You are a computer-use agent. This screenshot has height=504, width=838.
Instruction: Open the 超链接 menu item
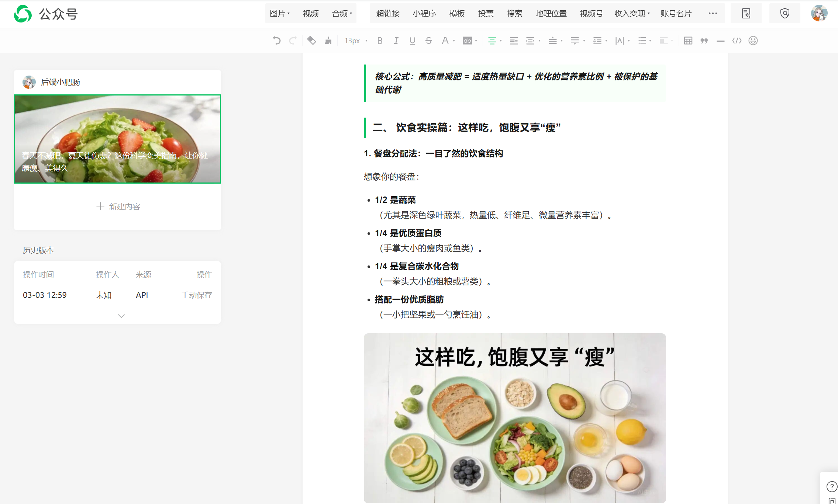pos(387,14)
